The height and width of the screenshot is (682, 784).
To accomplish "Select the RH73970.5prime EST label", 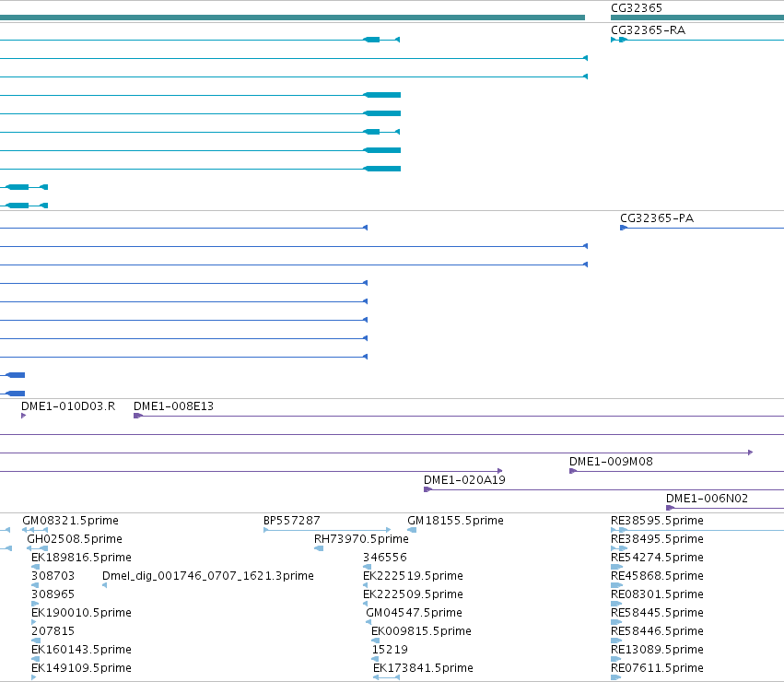I will (x=361, y=539).
